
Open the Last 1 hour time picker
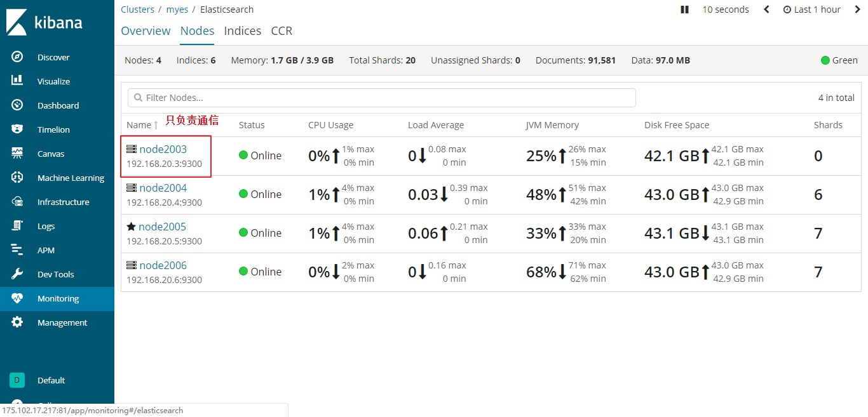click(x=811, y=10)
